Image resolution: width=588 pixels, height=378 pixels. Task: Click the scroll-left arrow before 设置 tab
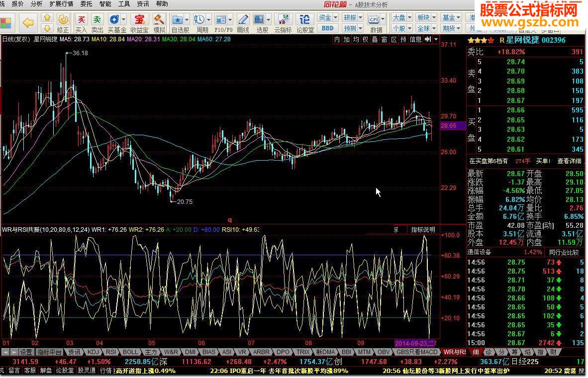[5, 352]
